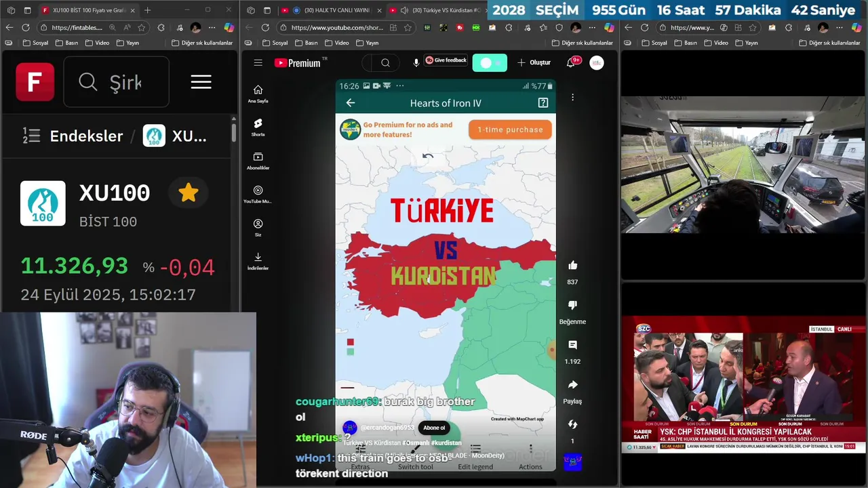
Task: Click read aloud icon in Fintables address bar
Action: (x=127, y=28)
